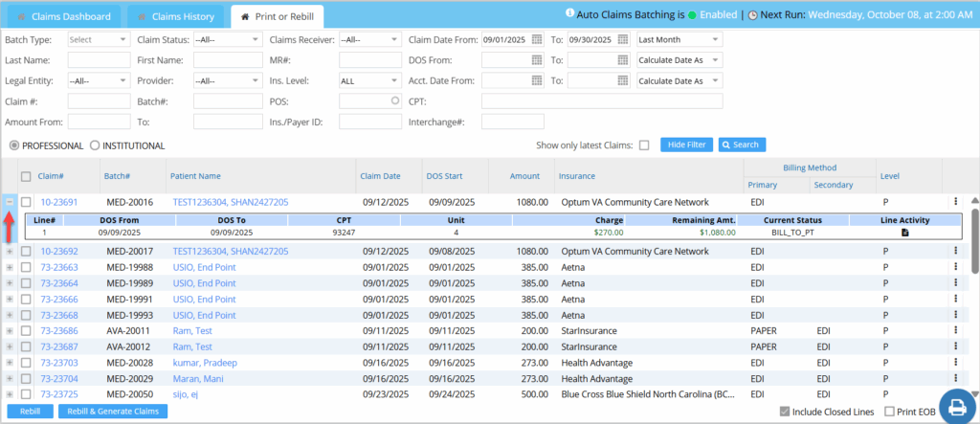Open calendar picker for Claim Date From

[x=536, y=39]
